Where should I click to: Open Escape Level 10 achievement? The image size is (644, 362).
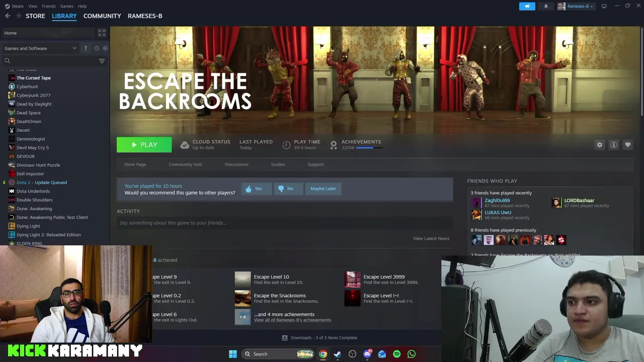click(271, 277)
